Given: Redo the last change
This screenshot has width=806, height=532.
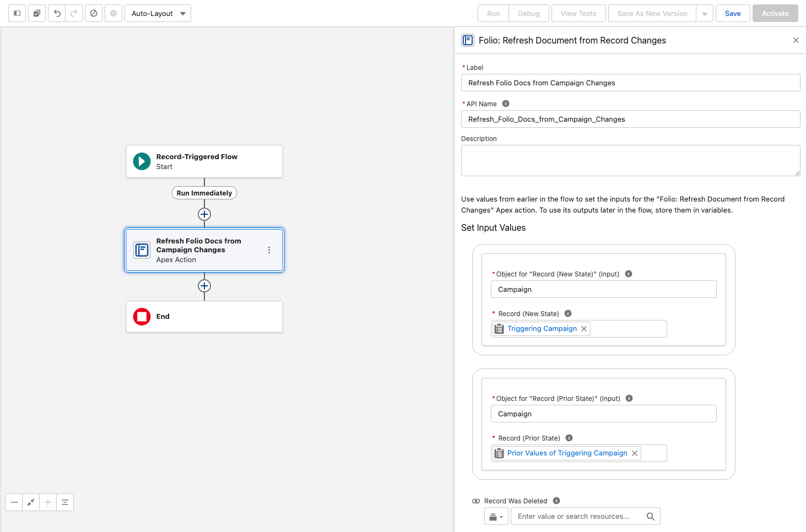Looking at the screenshot, I should [x=74, y=13].
